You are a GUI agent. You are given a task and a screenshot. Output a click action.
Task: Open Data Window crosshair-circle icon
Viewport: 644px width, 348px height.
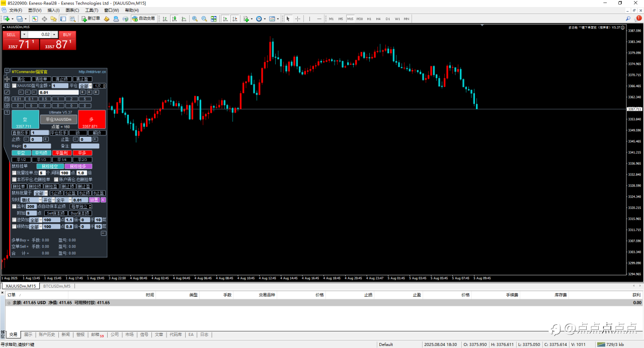44,19
